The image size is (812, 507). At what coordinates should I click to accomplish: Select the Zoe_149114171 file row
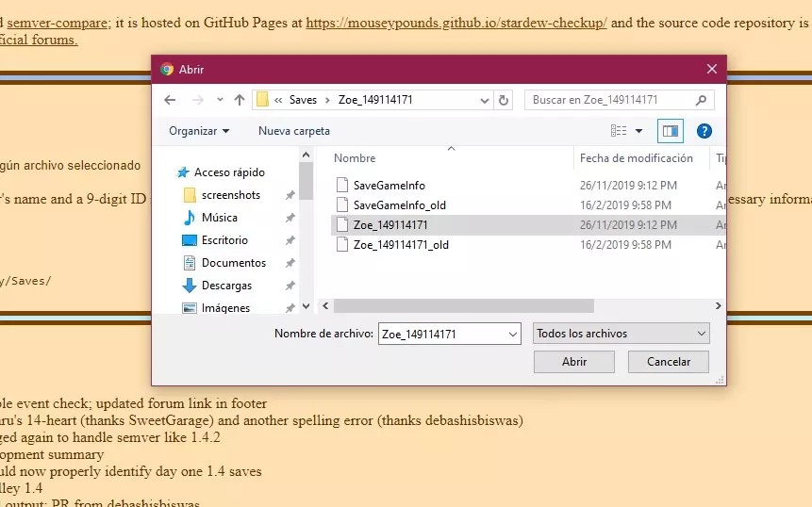pos(528,225)
